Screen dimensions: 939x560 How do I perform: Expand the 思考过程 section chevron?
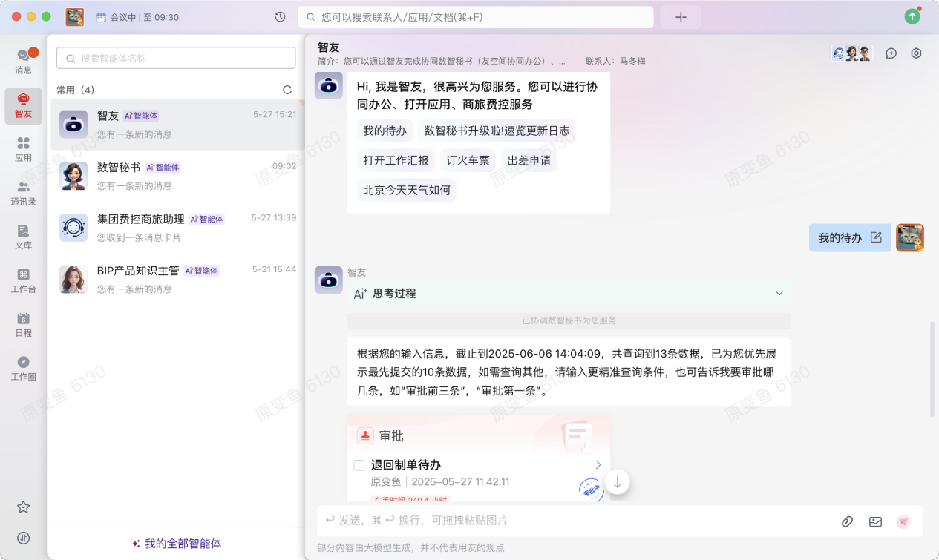click(x=779, y=293)
